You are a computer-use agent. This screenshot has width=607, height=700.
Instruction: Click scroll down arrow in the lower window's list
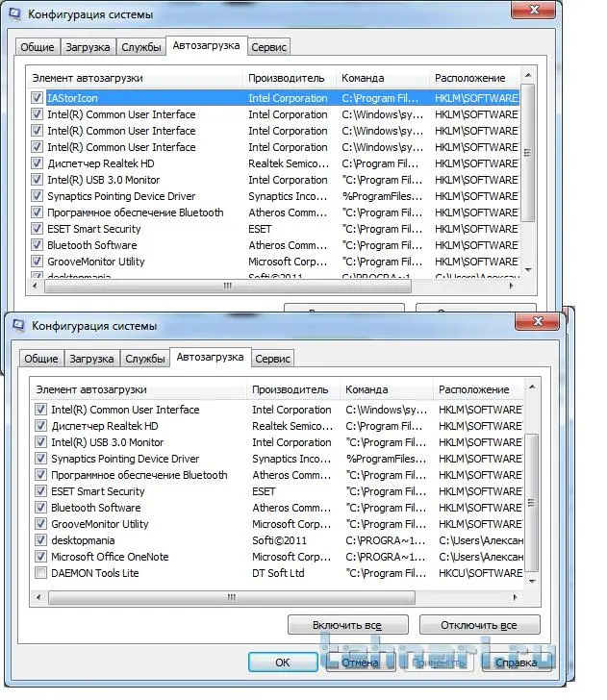(532, 582)
